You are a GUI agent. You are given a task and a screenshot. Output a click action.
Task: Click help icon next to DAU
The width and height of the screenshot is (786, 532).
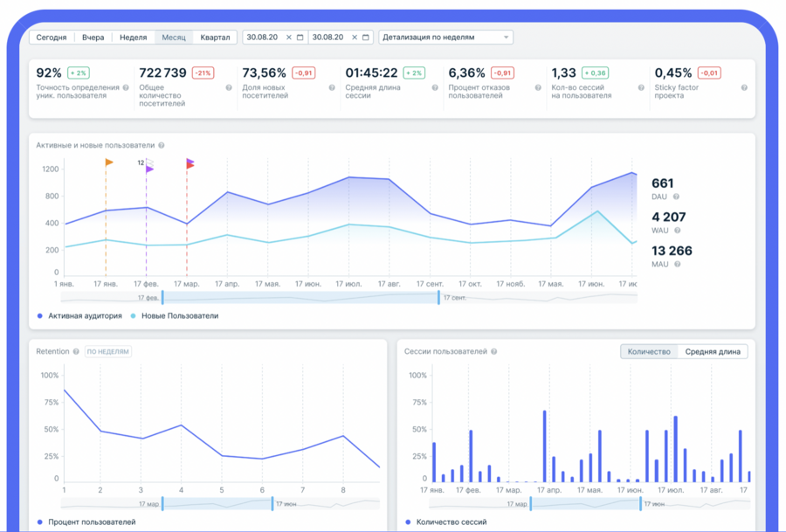676,197
